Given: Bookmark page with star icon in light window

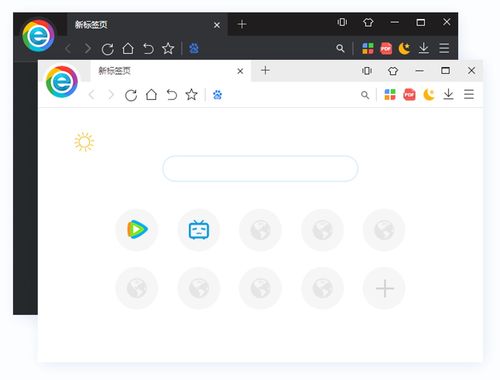Looking at the screenshot, I should pos(191,95).
